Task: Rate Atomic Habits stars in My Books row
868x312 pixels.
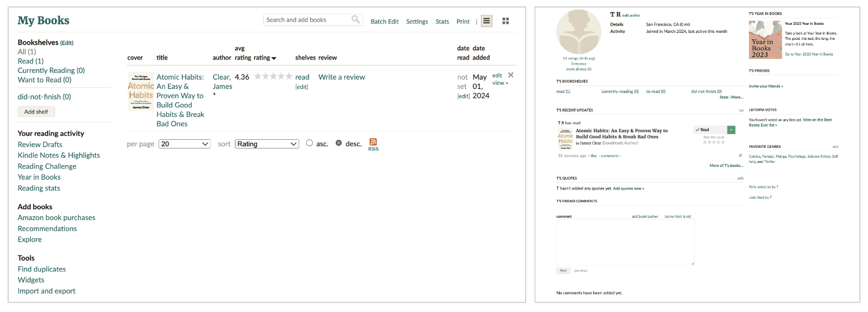Action: (x=273, y=76)
